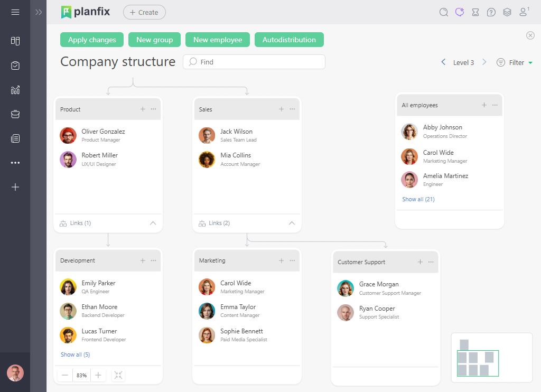
Task: Open All employees options menu
Action: 495,105
